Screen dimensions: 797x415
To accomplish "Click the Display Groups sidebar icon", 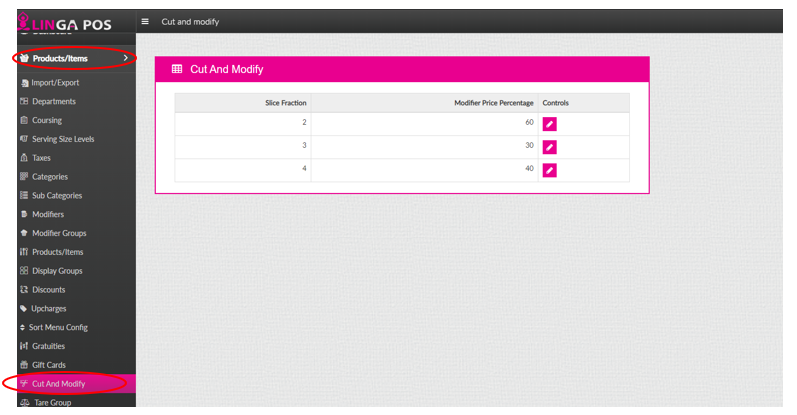I will click(x=24, y=271).
